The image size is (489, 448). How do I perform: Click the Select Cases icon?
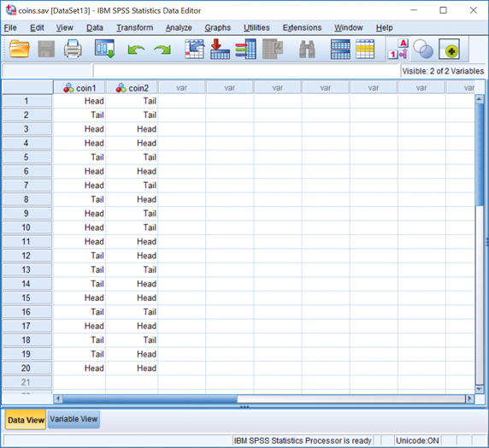click(x=365, y=49)
